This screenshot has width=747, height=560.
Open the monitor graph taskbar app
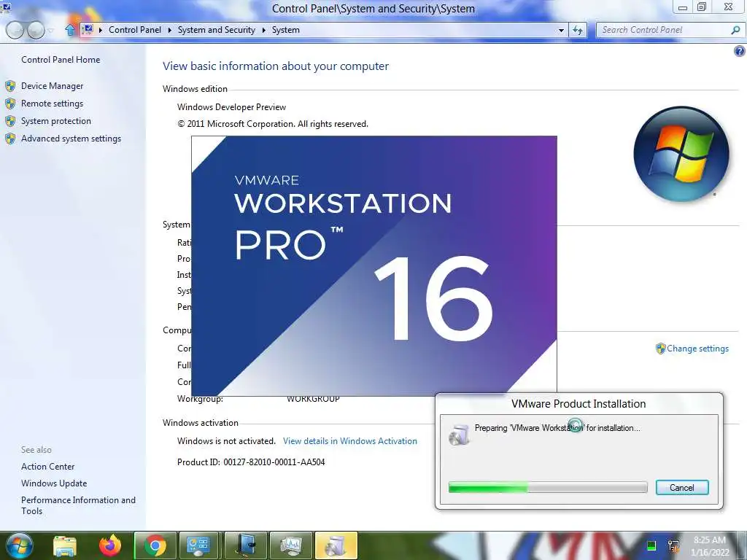pyautogui.click(x=291, y=545)
